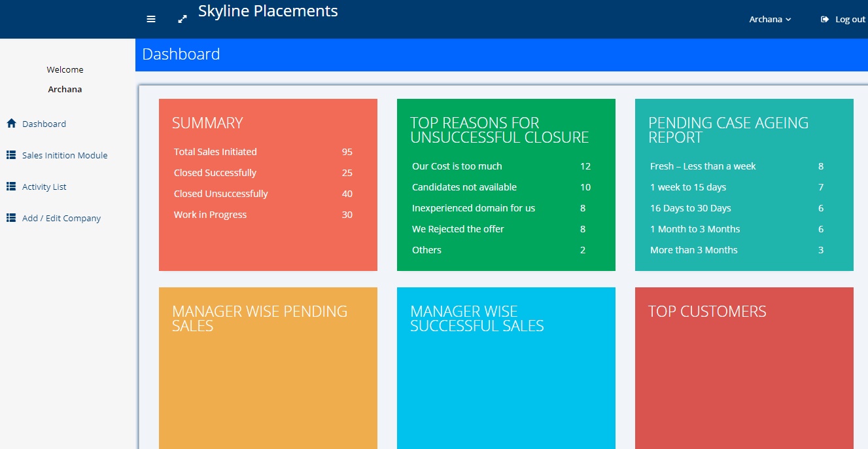868x449 pixels.
Task: Click the Dashboard home icon
Action: pos(11,123)
